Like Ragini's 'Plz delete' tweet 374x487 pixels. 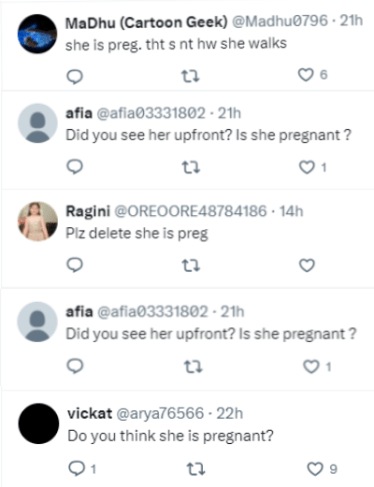coord(307,265)
